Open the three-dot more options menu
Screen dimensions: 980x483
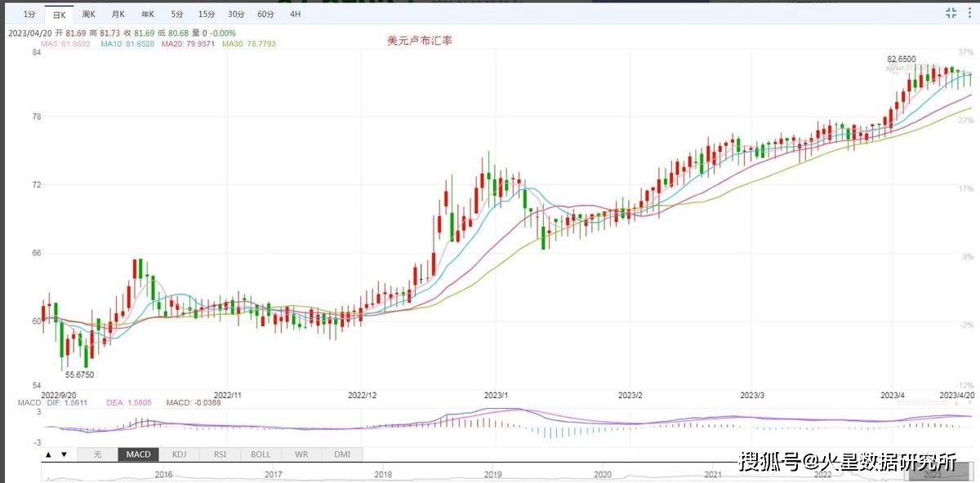point(969,12)
